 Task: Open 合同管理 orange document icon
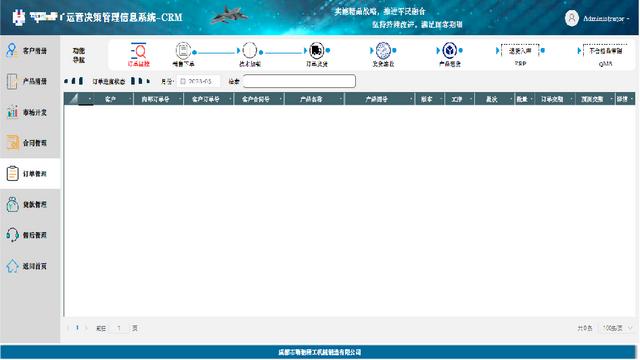click(12, 142)
